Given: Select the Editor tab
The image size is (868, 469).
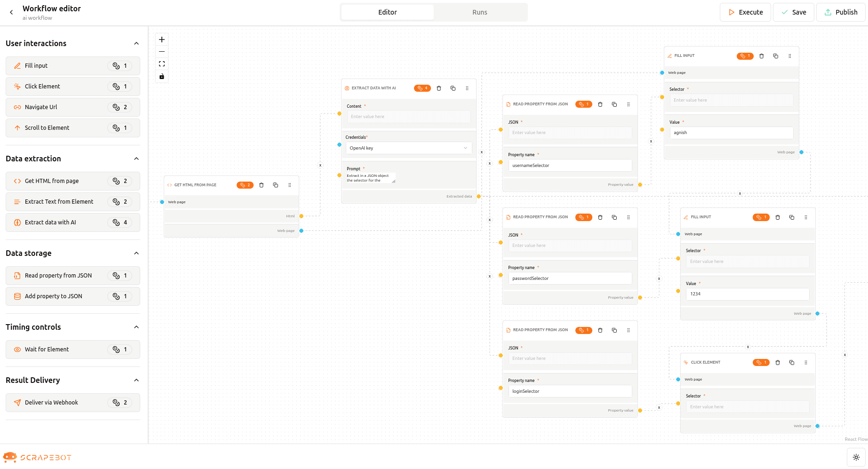Looking at the screenshot, I should [387, 12].
